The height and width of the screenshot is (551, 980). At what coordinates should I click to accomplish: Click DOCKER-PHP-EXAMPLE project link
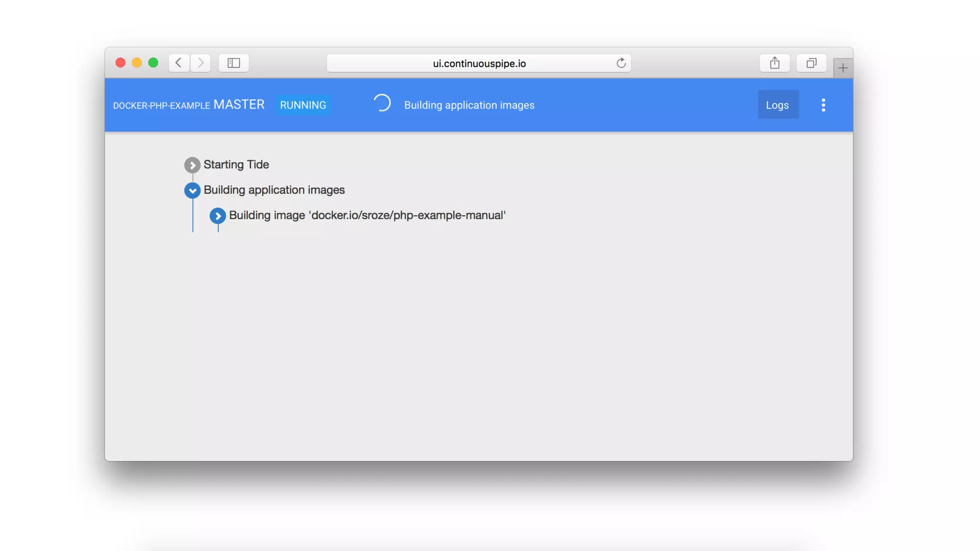click(161, 106)
